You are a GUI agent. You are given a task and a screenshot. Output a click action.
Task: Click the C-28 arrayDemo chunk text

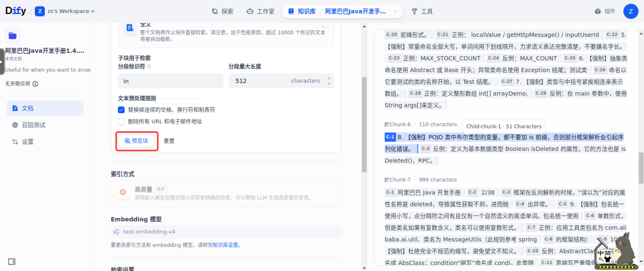(469, 94)
